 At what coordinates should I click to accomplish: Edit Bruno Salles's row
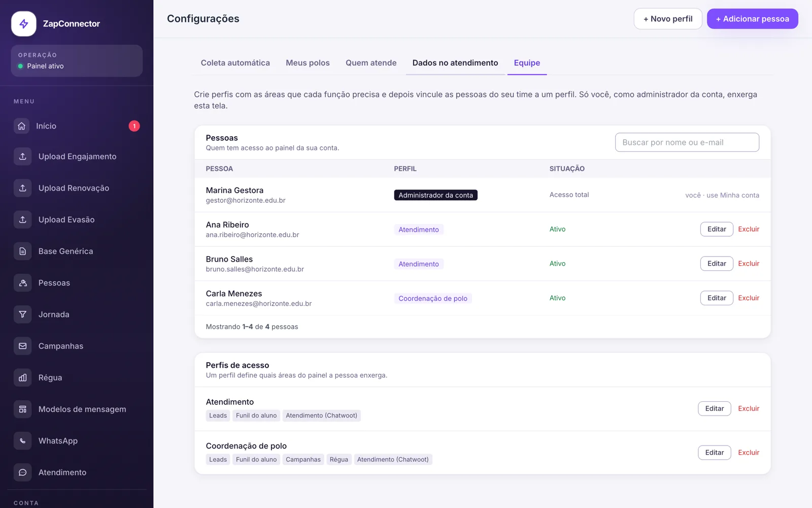pos(717,264)
